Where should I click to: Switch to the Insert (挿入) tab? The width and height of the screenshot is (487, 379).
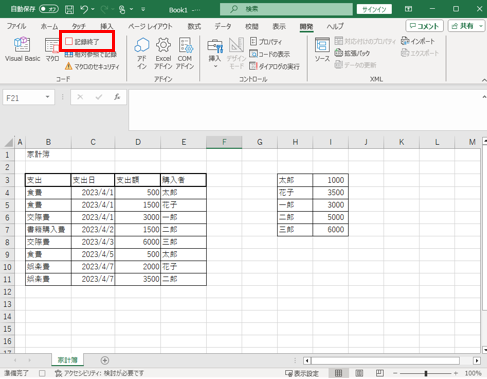point(107,26)
